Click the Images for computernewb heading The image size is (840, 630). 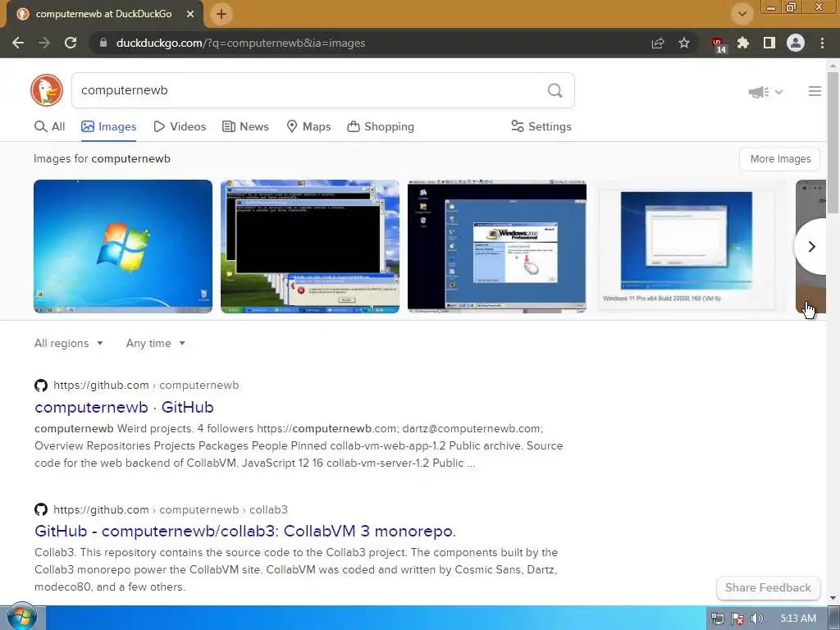[102, 158]
